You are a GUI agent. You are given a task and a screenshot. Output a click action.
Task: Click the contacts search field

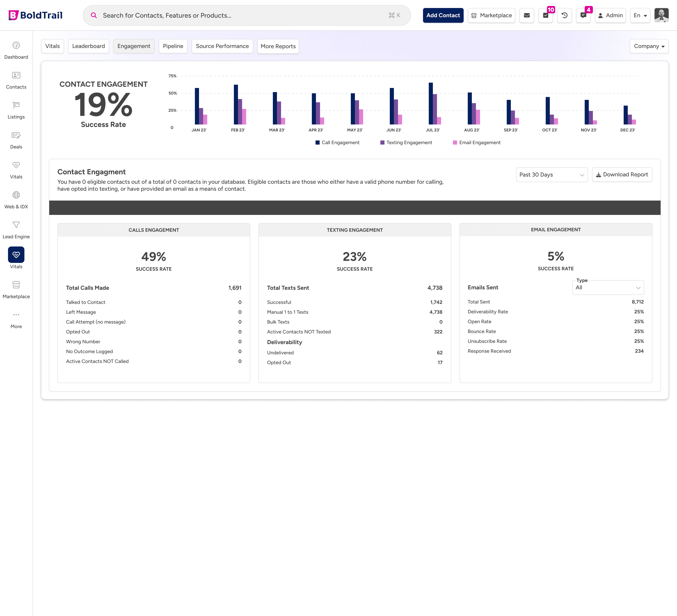click(246, 15)
